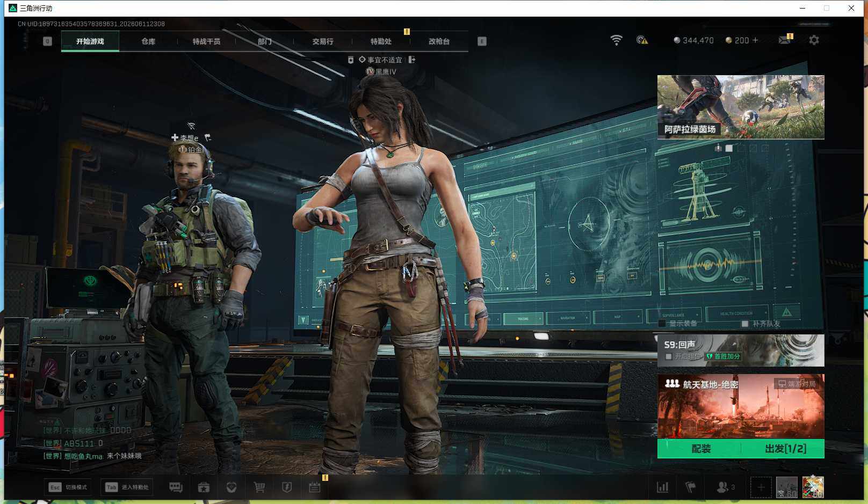This screenshot has height=504, width=868.
Task: Click the 黑鹰IV rank label
Action: (x=386, y=71)
